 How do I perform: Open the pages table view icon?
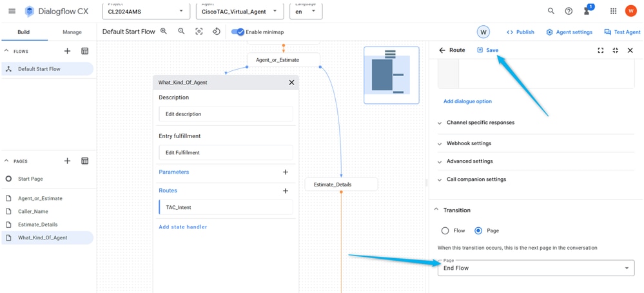[x=85, y=161]
